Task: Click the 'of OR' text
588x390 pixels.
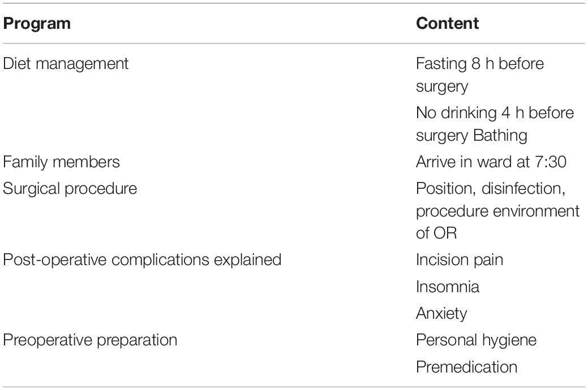Action: 436,233
